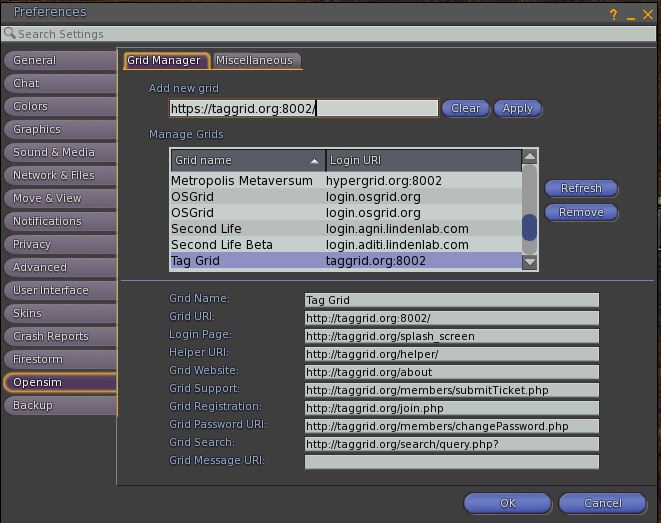This screenshot has width=661, height=523.
Task: Open the Advanced preferences tab
Action: [60, 267]
